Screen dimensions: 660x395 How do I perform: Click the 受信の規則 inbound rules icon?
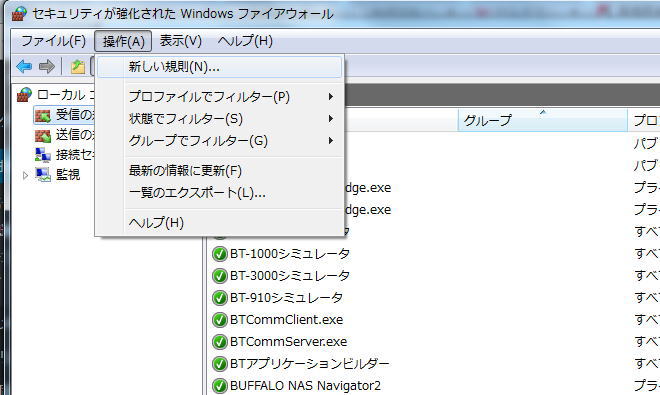pos(43,115)
